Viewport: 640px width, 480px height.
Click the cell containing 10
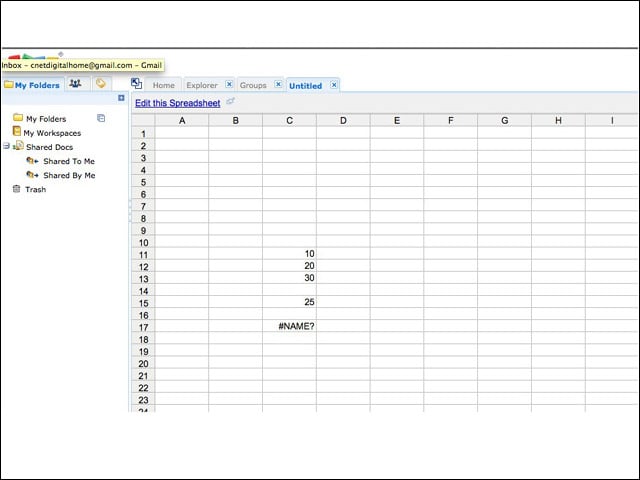pos(289,254)
